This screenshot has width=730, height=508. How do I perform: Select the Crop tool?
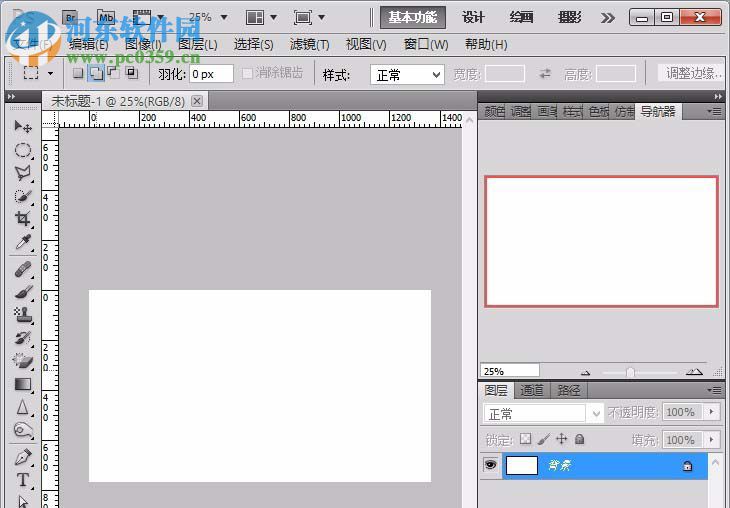tap(22, 219)
